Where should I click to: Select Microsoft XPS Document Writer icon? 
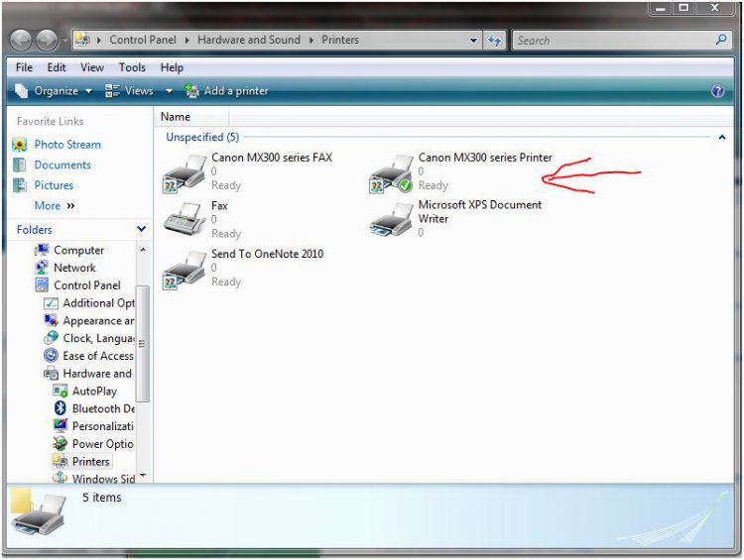[391, 220]
